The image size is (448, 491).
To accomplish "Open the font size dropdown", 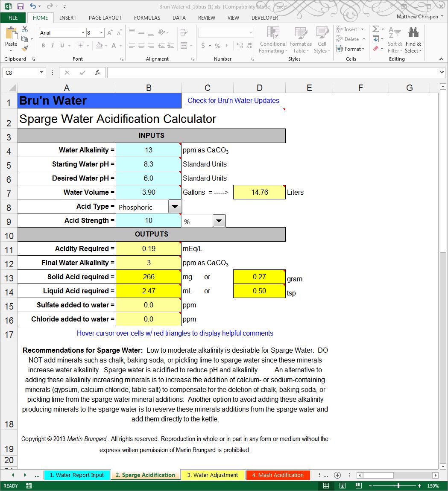I will point(101,32).
